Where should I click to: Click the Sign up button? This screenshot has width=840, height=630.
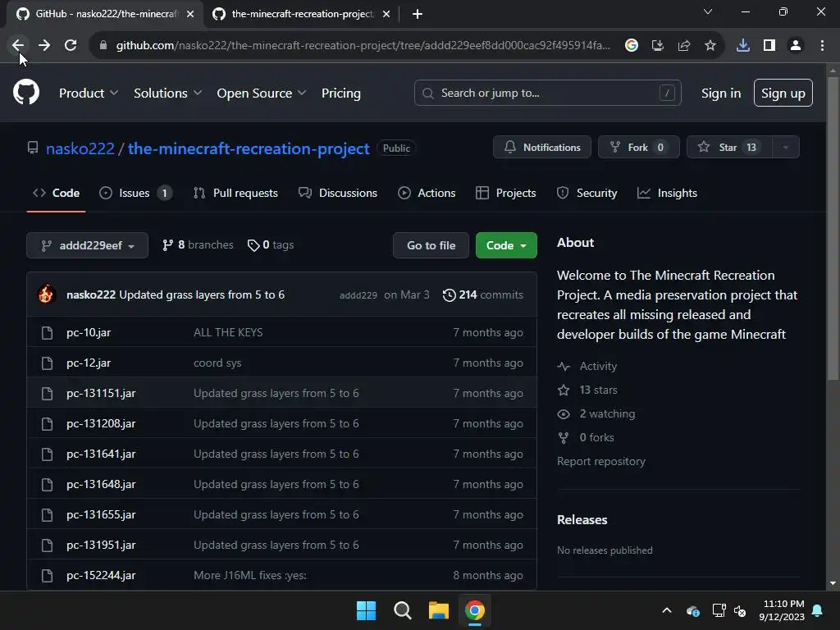(x=783, y=93)
